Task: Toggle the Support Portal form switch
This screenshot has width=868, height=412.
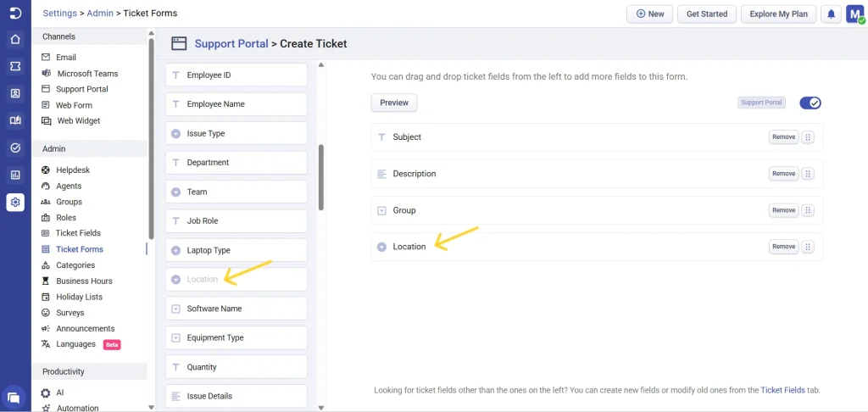Action: point(810,103)
